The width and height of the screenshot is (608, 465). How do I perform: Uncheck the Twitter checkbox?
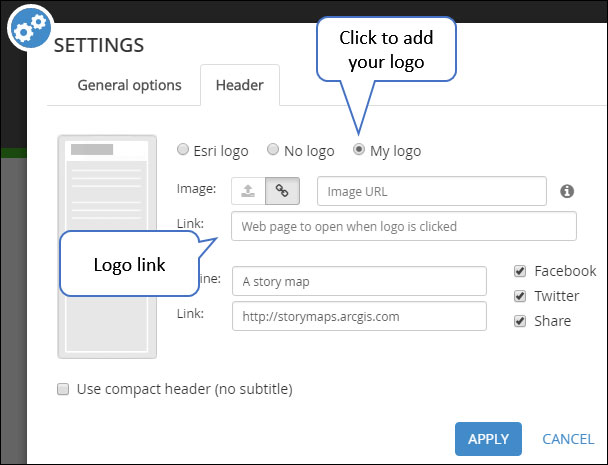tap(520, 296)
